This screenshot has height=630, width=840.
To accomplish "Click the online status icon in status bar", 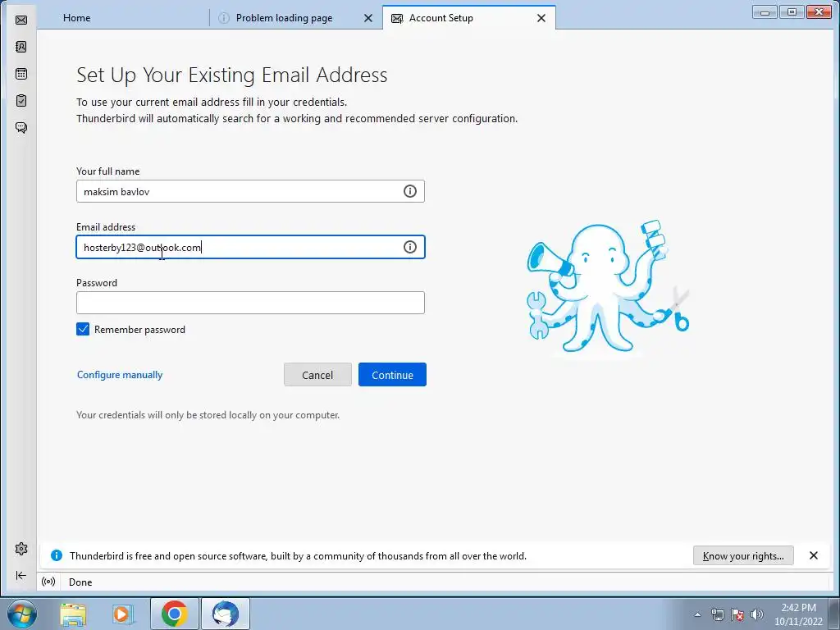I will (x=48, y=582).
